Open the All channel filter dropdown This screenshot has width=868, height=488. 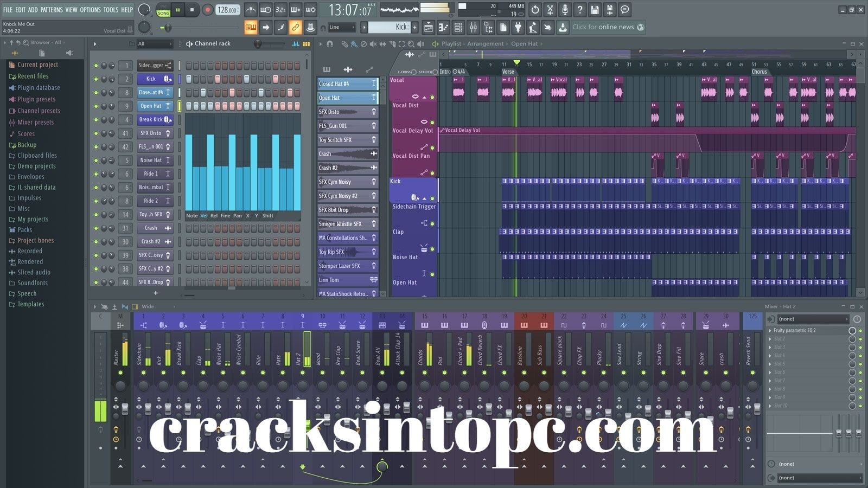[x=155, y=44]
